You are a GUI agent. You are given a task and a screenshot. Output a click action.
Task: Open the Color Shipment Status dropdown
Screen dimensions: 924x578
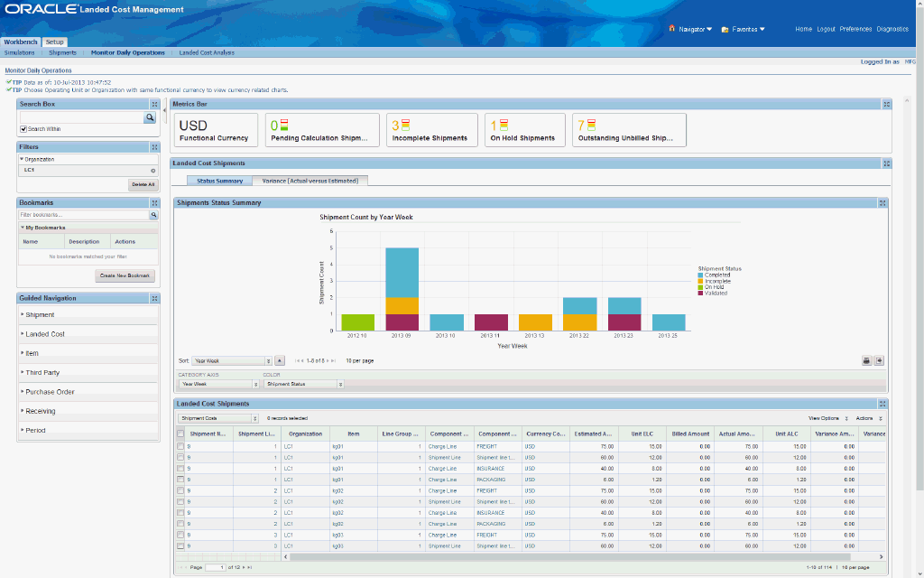(303, 384)
